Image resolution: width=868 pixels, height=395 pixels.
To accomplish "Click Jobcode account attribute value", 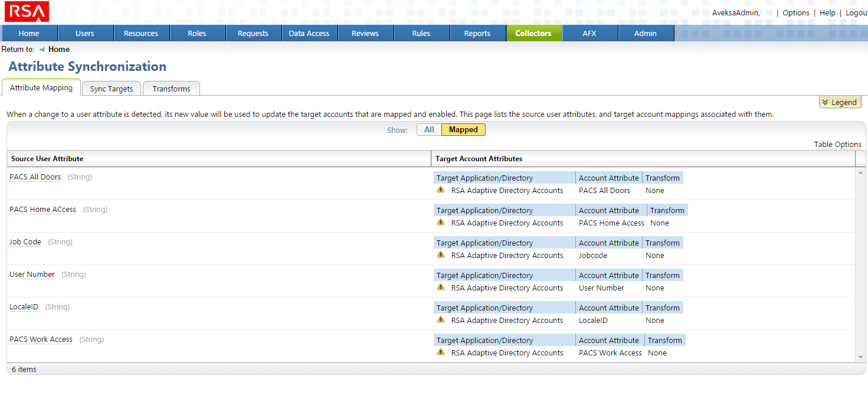I will pos(593,256).
